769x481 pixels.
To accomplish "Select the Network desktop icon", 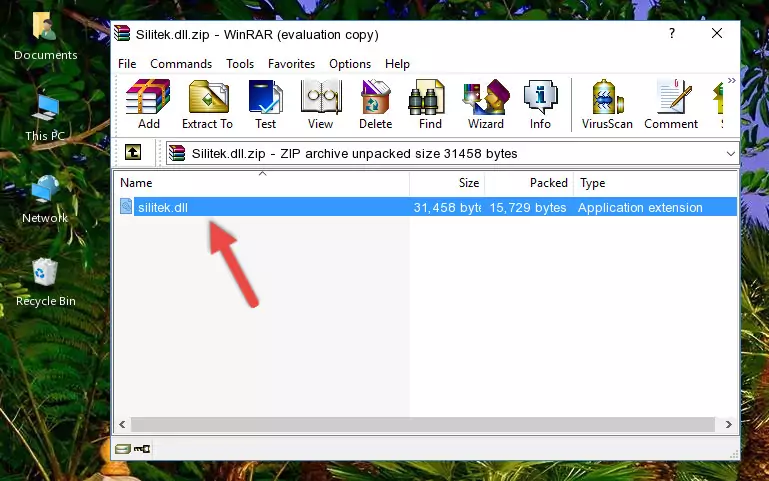I will (45, 200).
